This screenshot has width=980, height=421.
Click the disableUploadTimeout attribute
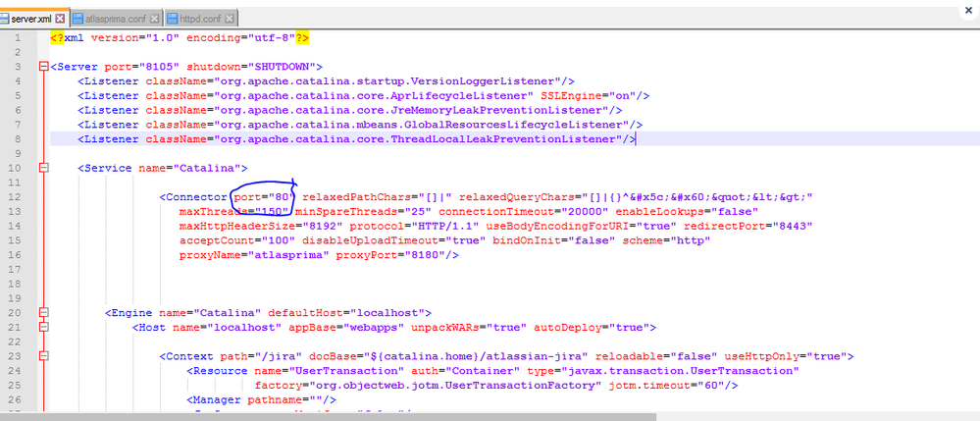pyautogui.click(x=367, y=240)
